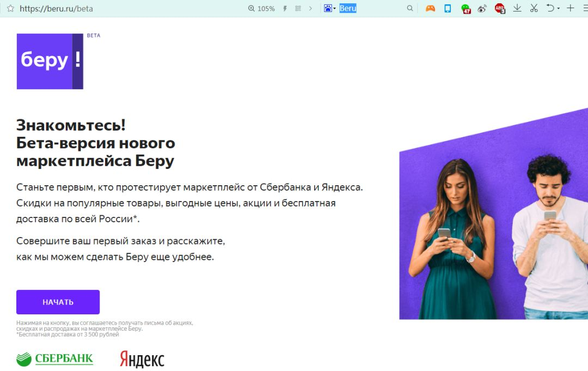Open new tab with plus icon

(x=571, y=8)
